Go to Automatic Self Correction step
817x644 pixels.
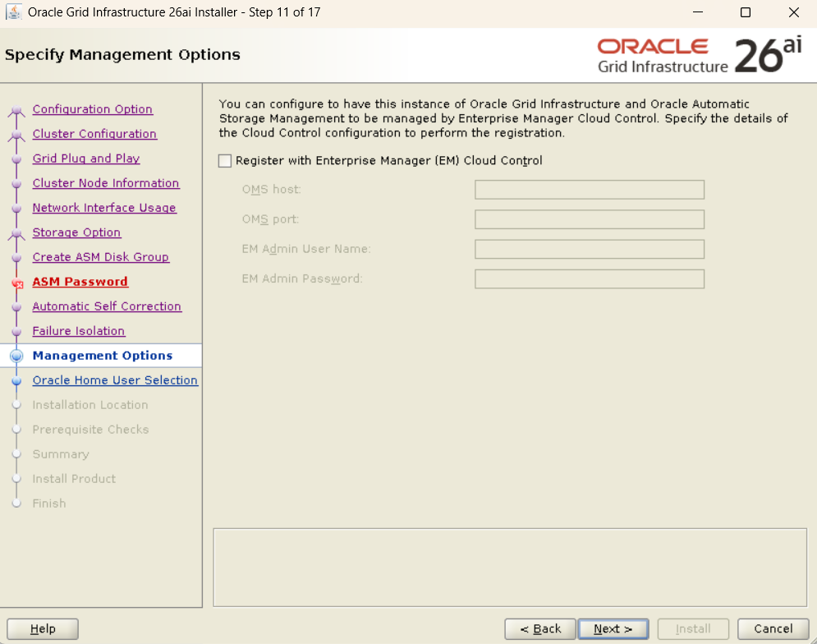(107, 306)
